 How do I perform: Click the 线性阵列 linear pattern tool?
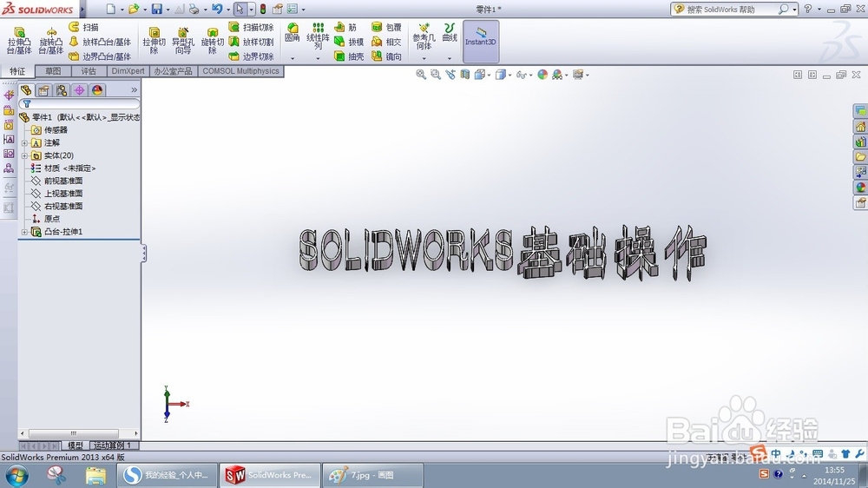pyautogui.click(x=318, y=36)
